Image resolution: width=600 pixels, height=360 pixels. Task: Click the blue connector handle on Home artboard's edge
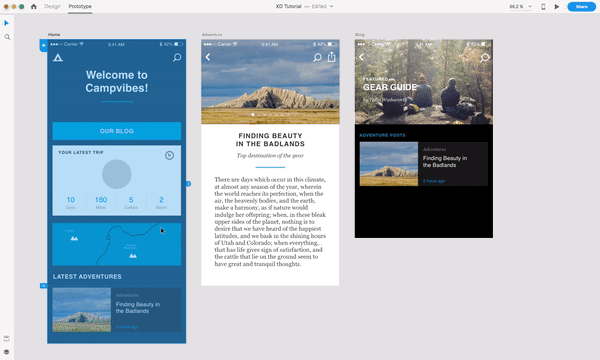point(188,184)
